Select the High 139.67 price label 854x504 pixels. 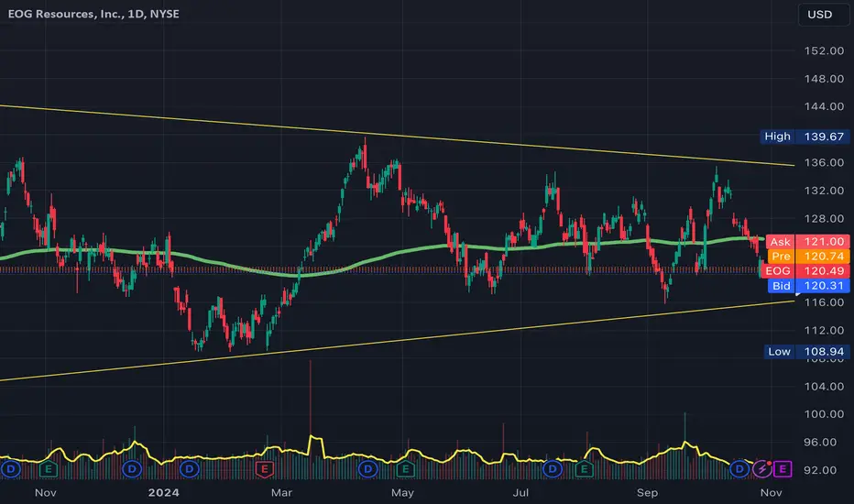point(805,137)
